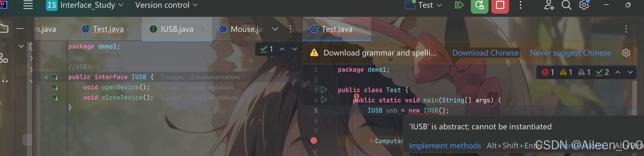Screen dimensions: 644x156
Task: Click the typo count indicator in Test.java
Action: coord(602,72)
